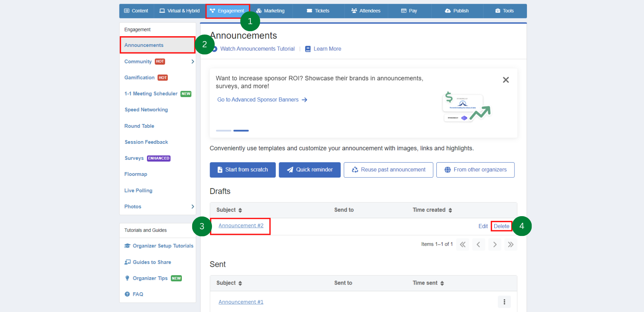Open Photos sidebar item
Image resolution: width=644 pixels, height=312 pixels.
[x=133, y=206]
